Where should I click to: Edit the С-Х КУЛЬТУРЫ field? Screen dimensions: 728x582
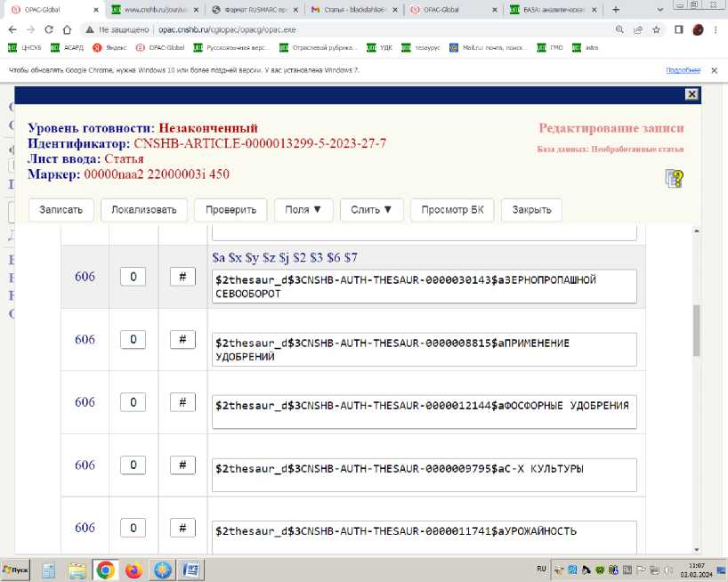point(424,475)
